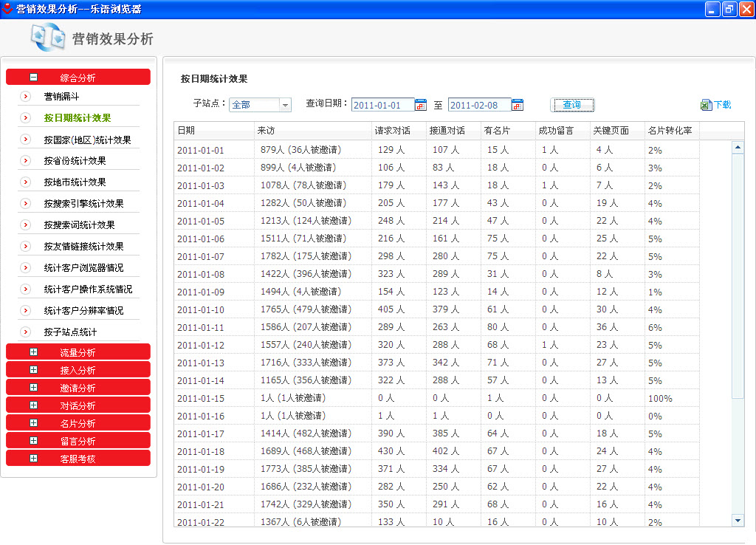
Task: Click arrow icon beside 统计客户分辨率情况
Action: point(26,311)
